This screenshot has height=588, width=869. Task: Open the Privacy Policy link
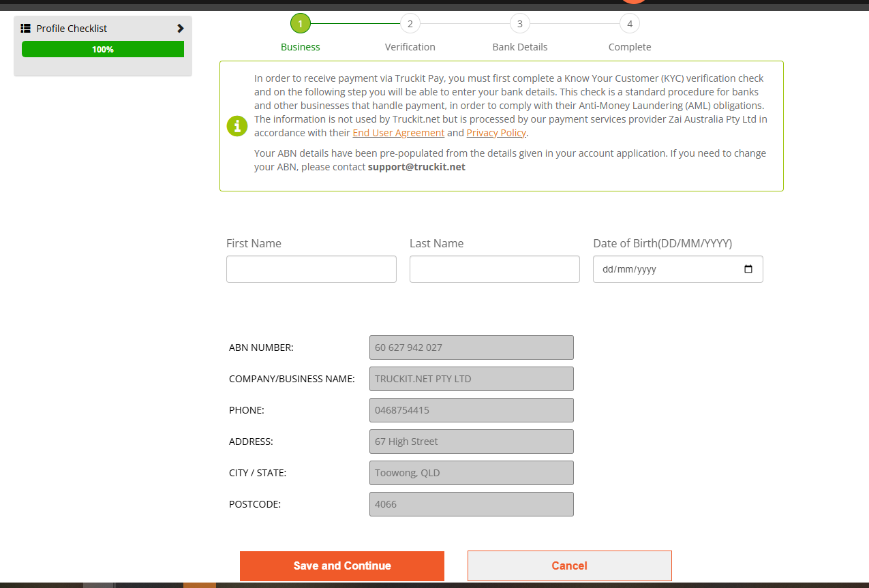(x=496, y=133)
